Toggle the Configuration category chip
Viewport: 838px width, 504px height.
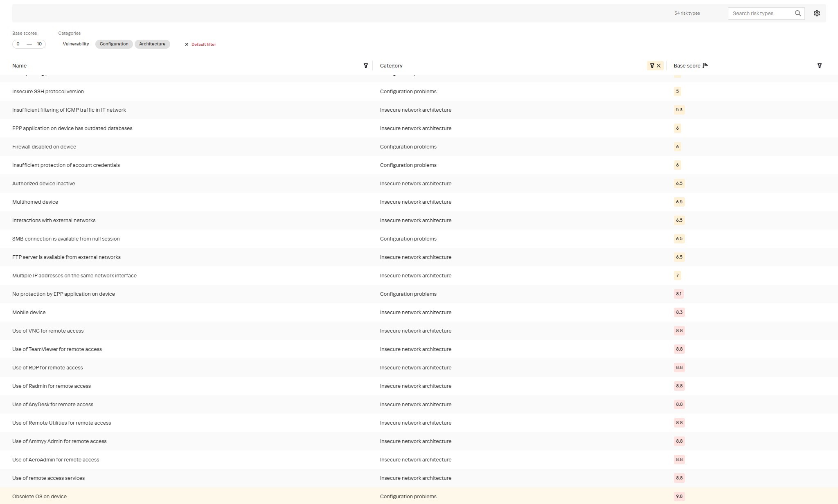(x=114, y=44)
